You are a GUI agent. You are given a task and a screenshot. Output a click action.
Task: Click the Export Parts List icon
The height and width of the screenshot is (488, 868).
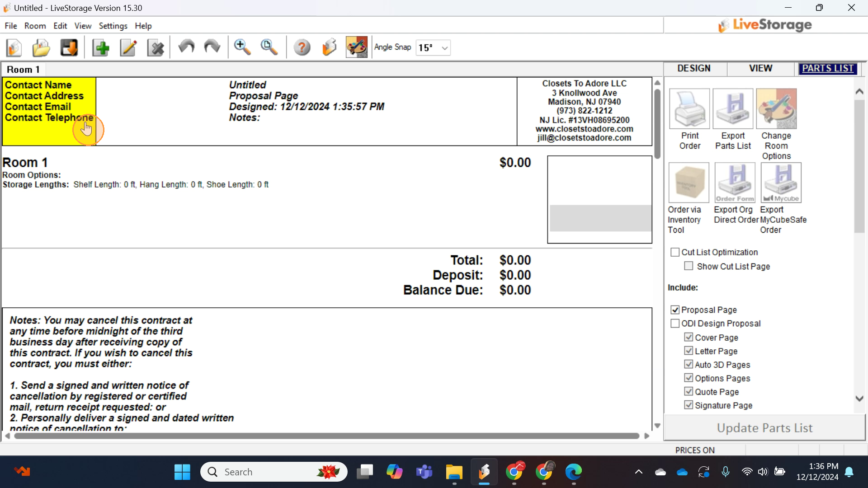733,109
